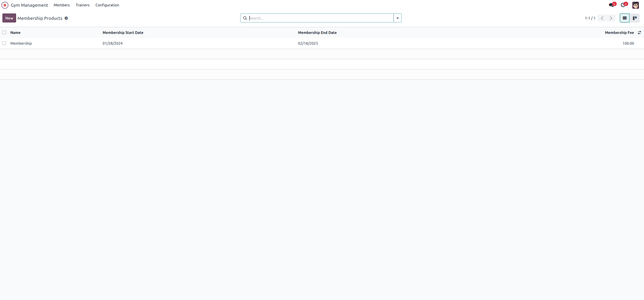This screenshot has height=300, width=644.
Task: Open the activities clock icon
Action: pos(624,5)
